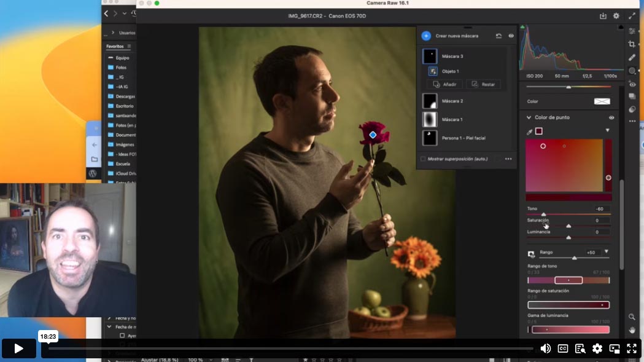Collapse the Color de punto section
Viewport: 644px width, 362px height.
pyautogui.click(x=529, y=117)
